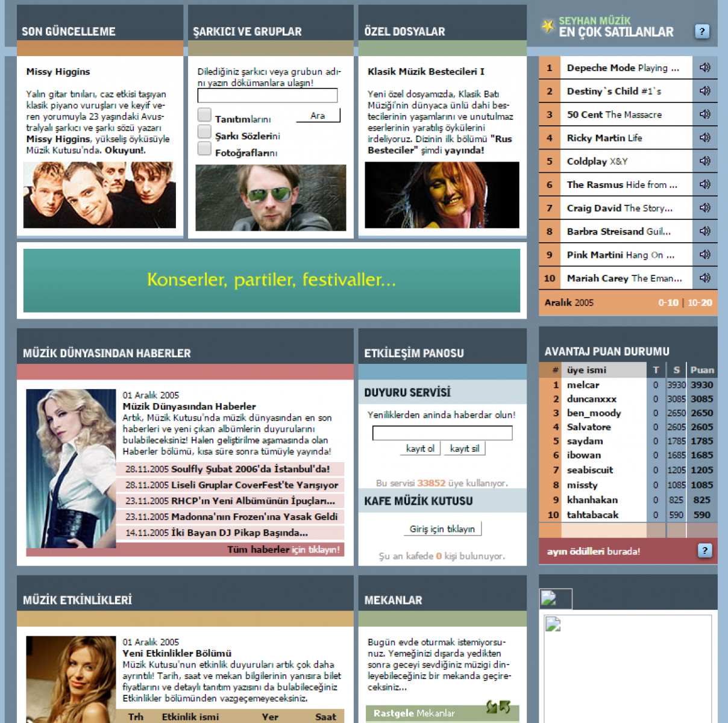Focus the artist or group search field
This screenshot has height=723, width=728.
click(x=267, y=95)
